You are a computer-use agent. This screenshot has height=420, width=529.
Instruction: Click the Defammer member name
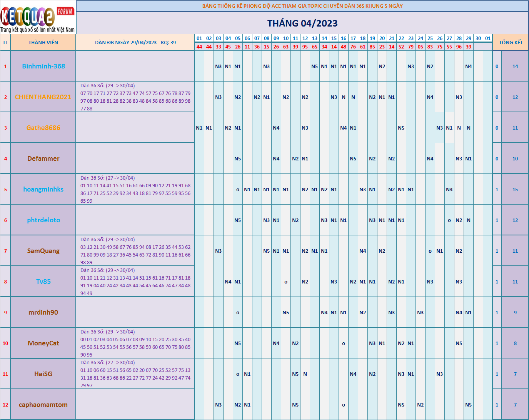pos(43,158)
